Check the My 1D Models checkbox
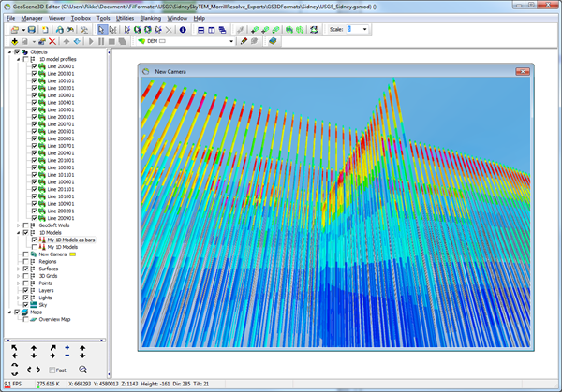Screen dimensions: 562x392 tap(34, 247)
